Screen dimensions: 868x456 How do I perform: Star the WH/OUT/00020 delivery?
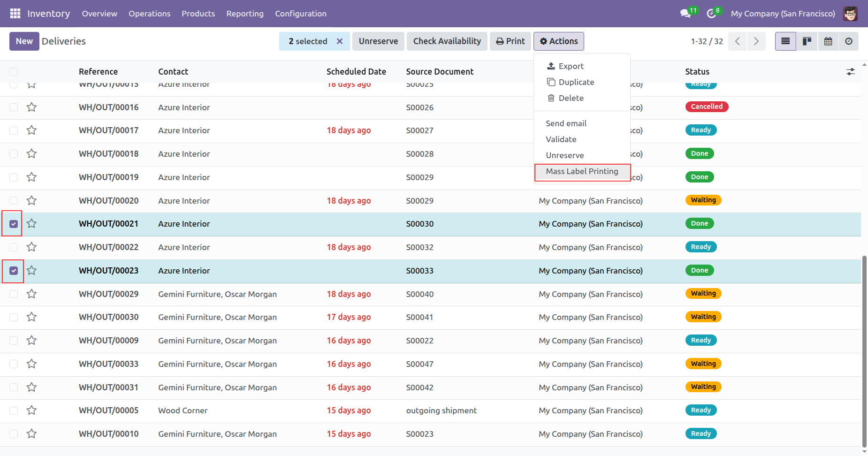[31, 201]
